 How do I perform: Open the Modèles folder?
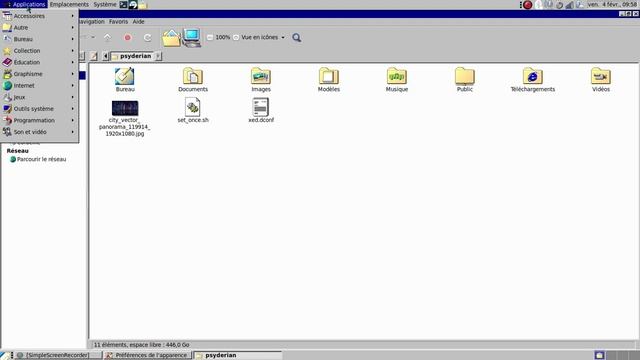329,76
